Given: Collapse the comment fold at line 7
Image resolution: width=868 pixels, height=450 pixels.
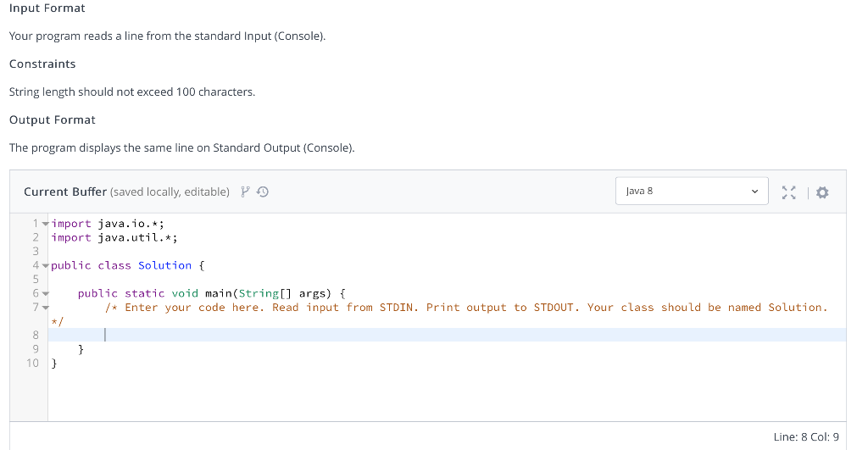Looking at the screenshot, I should 46,307.
